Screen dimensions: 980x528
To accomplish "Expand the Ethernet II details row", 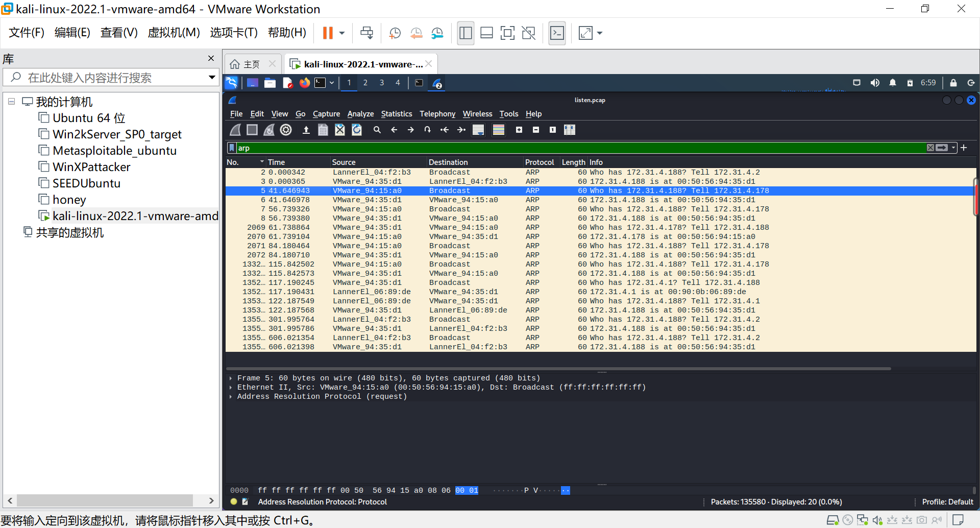I will (231, 388).
